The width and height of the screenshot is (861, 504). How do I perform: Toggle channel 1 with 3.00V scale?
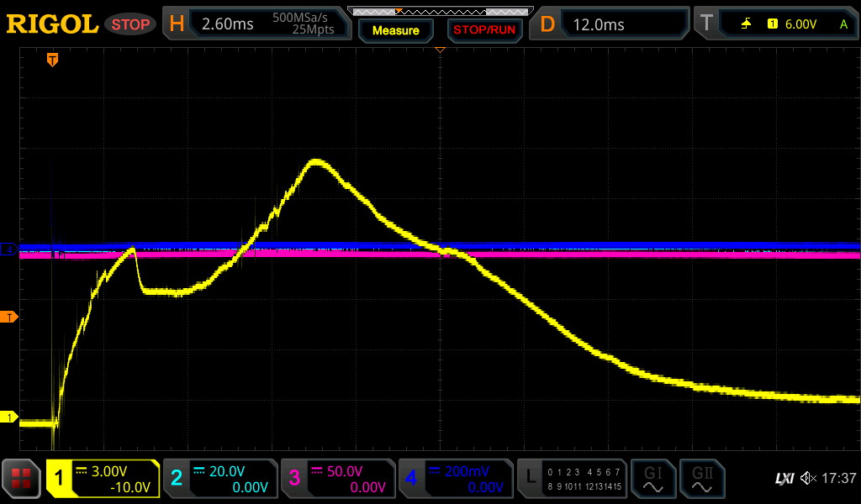(103, 479)
